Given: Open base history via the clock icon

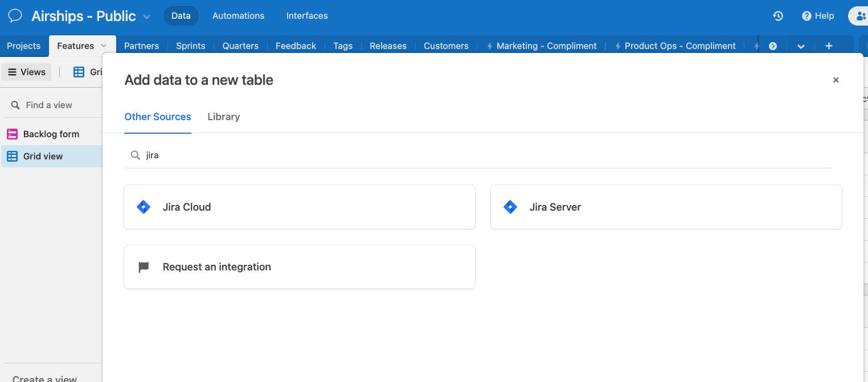Looking at the screenshot, I should click(x=778, y=16).
